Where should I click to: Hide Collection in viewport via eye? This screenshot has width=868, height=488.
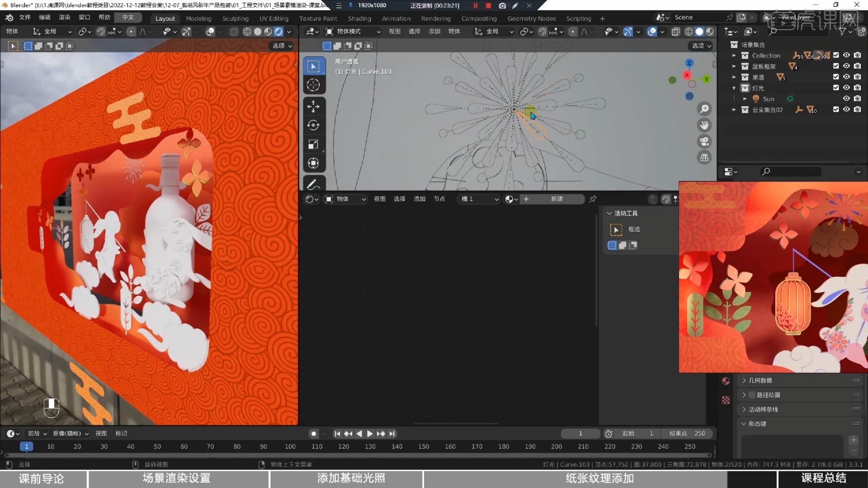coord(846,55)
